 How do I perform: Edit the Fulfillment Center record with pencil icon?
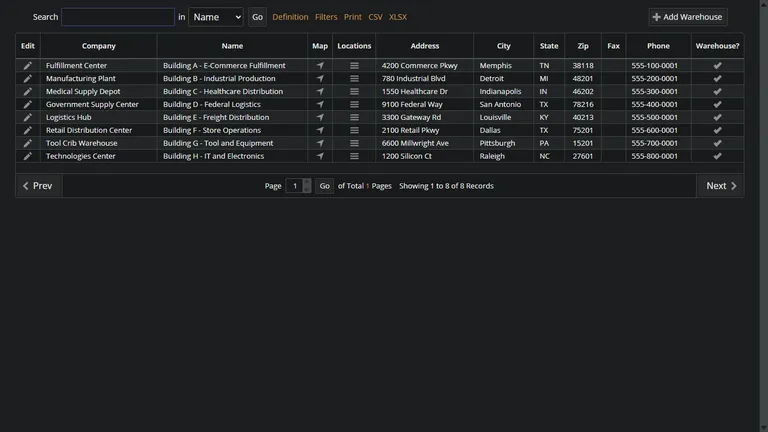27,66
